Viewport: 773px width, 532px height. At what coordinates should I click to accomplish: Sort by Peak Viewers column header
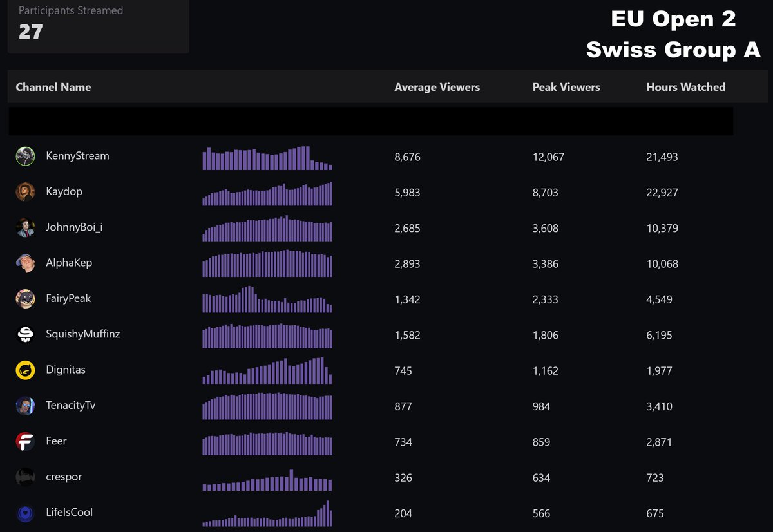click(566, 87)
